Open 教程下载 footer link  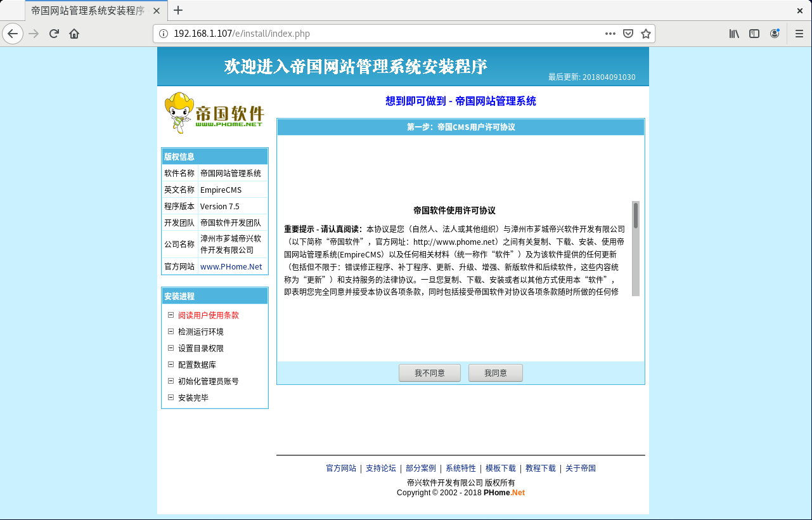(541, 469)
